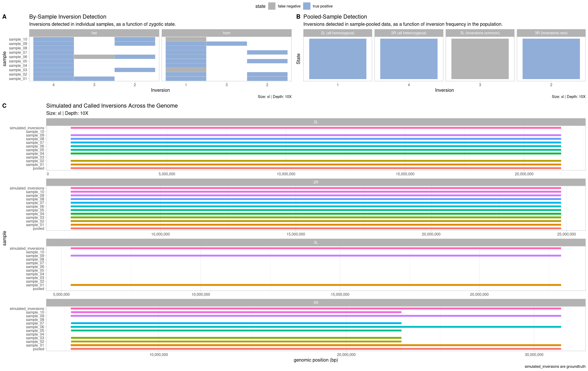This screenshot has width=588, height=371.
Task: Click gray tile for sample_03 in hom panel
Action: 186,70
